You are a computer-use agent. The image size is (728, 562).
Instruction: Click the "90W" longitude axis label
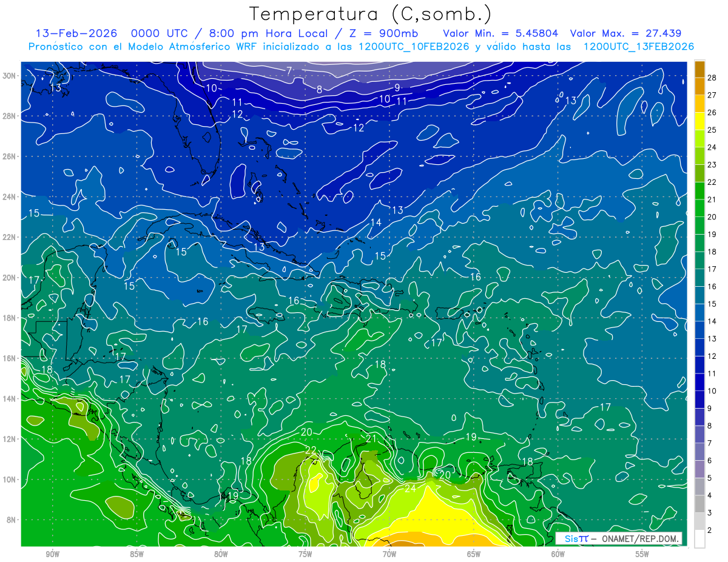point(52,554)
